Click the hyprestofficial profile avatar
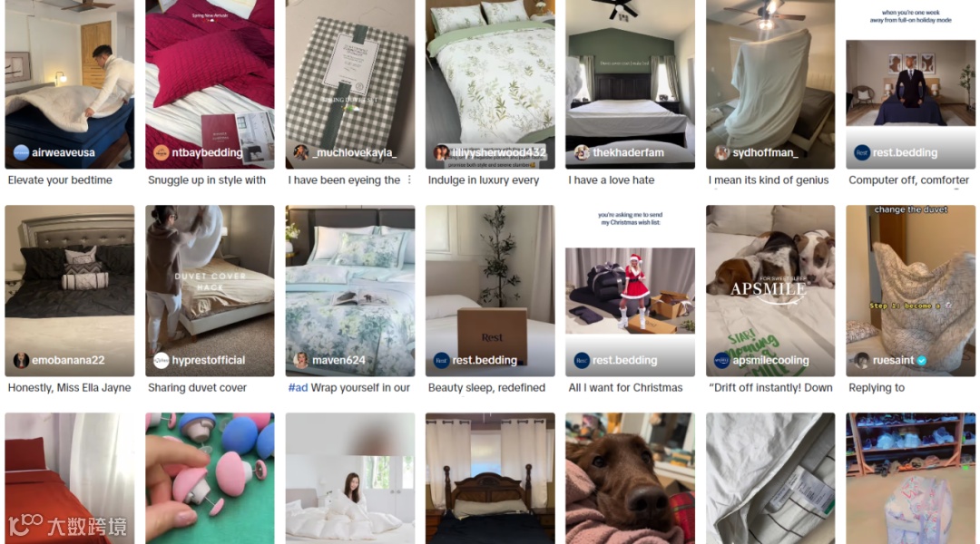Screen dimensions: 980x544 [x=162, y=360]
